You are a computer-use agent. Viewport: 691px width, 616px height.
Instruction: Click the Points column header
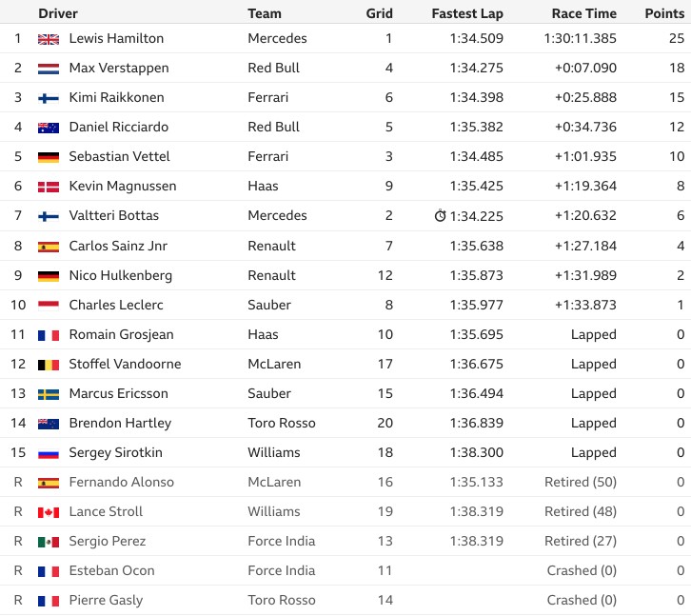(664, 13)
